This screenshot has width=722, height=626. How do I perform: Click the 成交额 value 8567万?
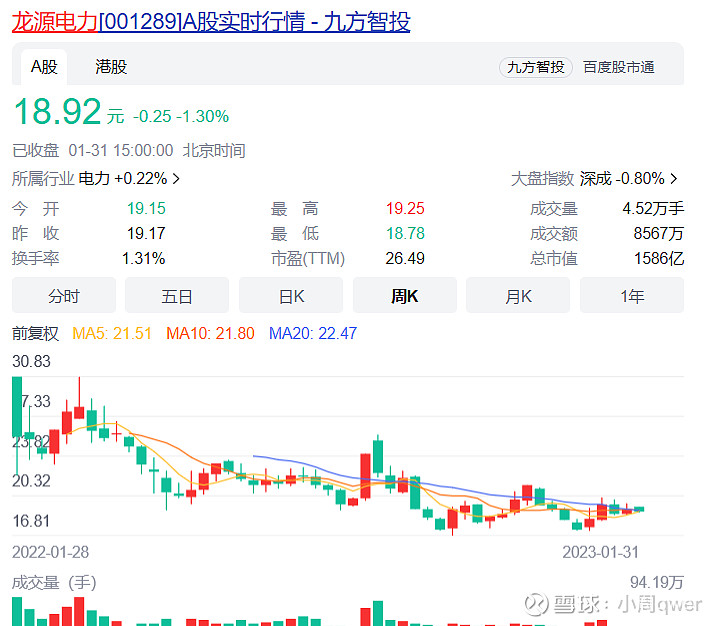[658, 233]
